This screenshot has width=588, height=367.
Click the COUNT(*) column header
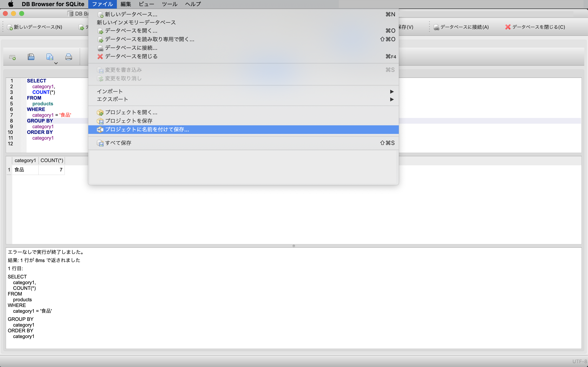point(52,160)
